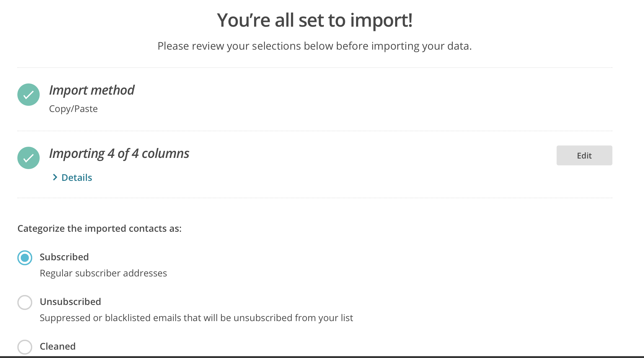The height and width of the screenshot is (358, 644).
Task: Select the Subscribed radio button
Action: 25,258
